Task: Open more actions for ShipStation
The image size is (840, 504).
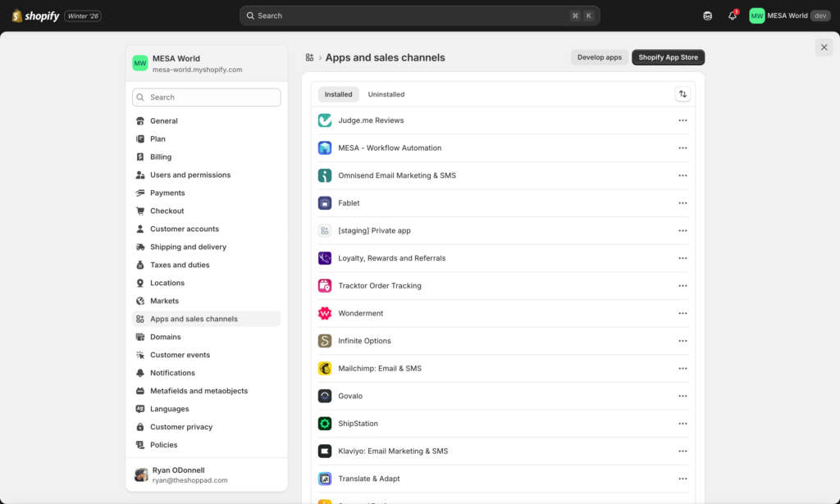Action: coord(682,423)
